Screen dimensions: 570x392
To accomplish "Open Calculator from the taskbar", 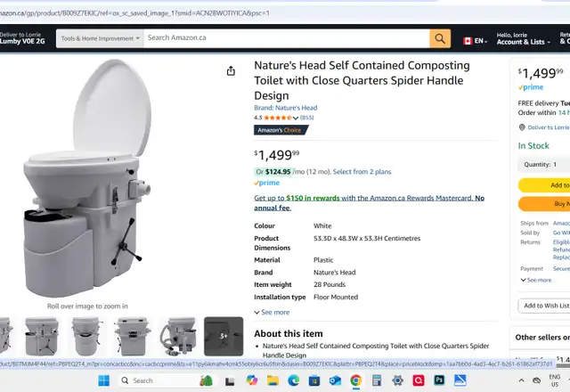I will tap(377, 380).
